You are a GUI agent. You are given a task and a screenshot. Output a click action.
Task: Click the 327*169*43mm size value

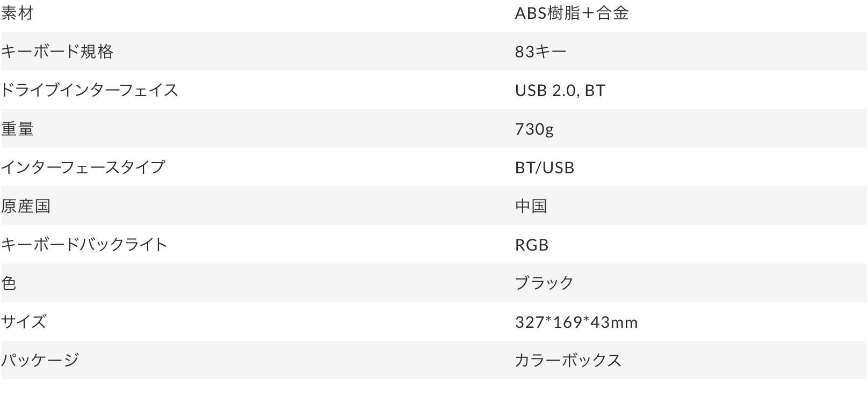click(x=576, y=322)
